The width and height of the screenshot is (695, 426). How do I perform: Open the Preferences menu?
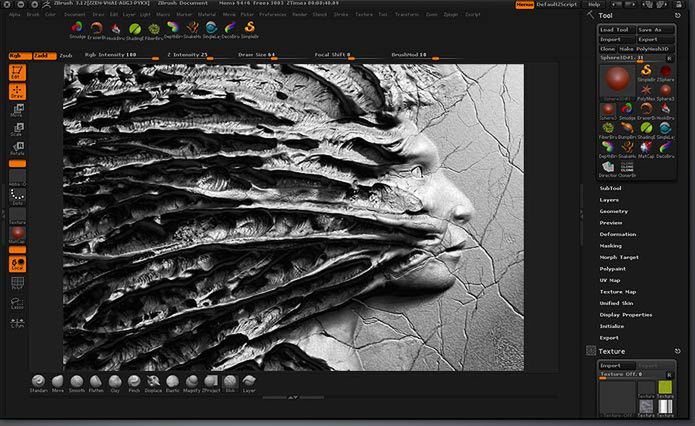coord(273,15)
